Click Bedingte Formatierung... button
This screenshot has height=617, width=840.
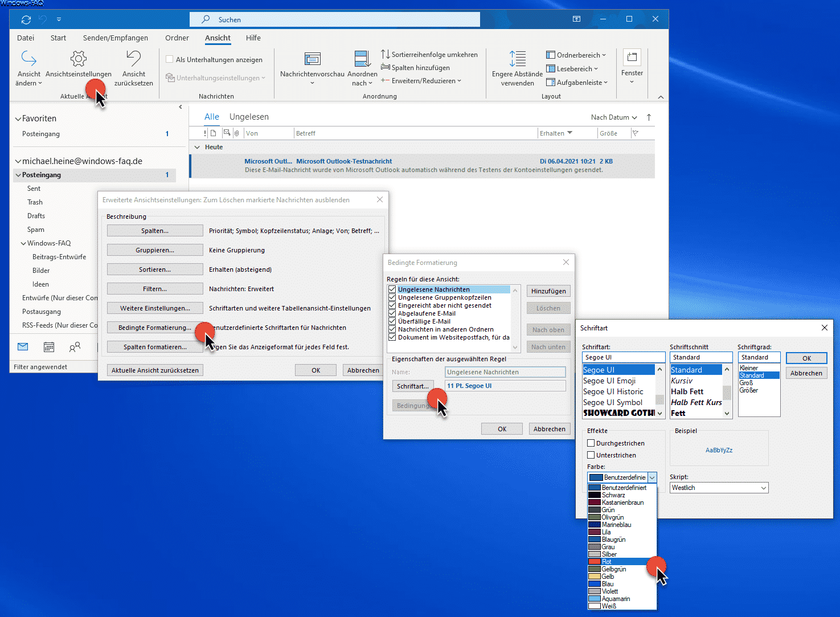pyautogui.click(x=155, y=328)
